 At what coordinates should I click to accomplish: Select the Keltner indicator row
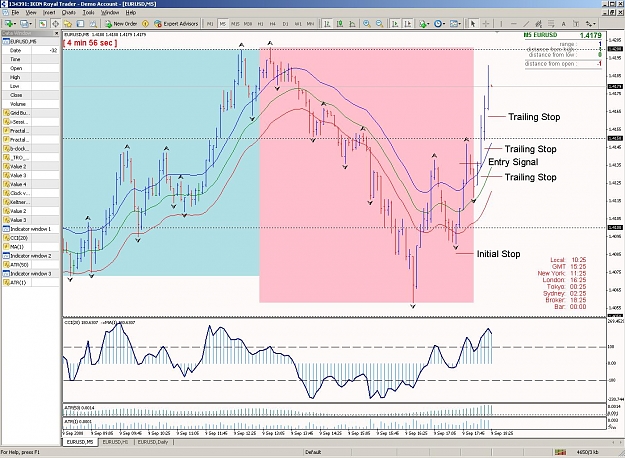(x=31, y=202)
